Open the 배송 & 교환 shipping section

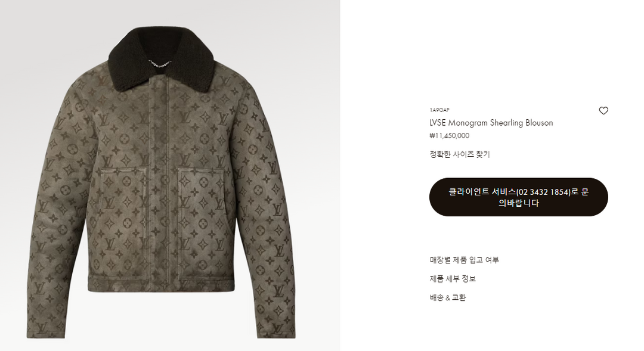click(448, 297)
